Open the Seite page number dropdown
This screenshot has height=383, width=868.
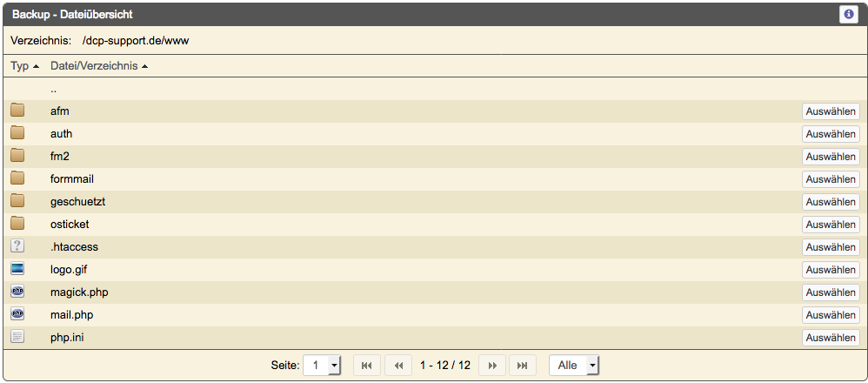pyautogui.click(x=322, y=366)
